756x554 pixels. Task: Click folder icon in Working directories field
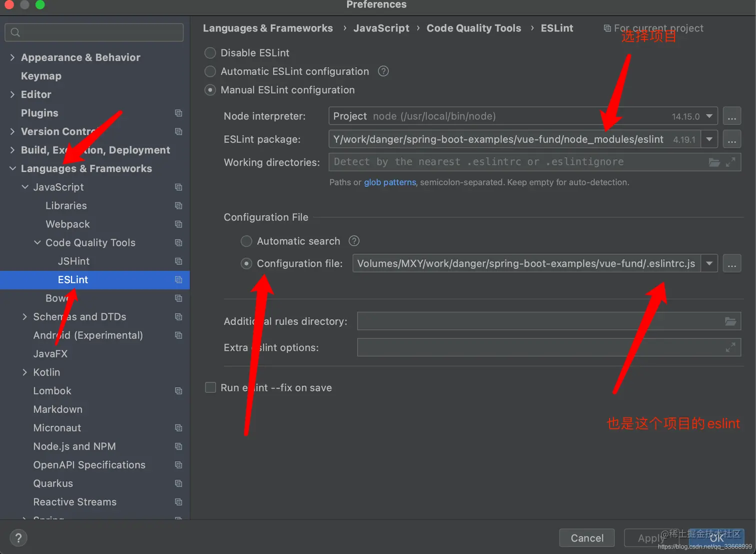(x=714, y=162)
